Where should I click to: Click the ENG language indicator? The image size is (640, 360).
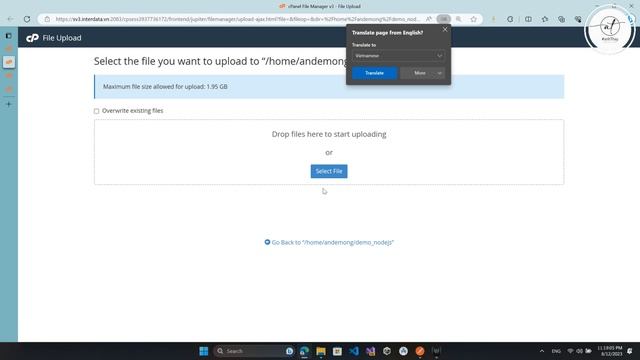tap(556, 351)
